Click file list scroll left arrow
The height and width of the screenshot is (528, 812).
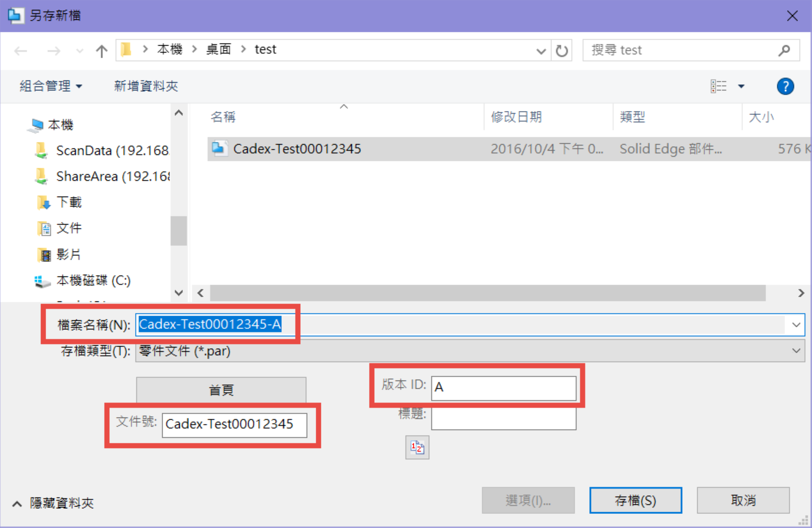tap(201, 293)
